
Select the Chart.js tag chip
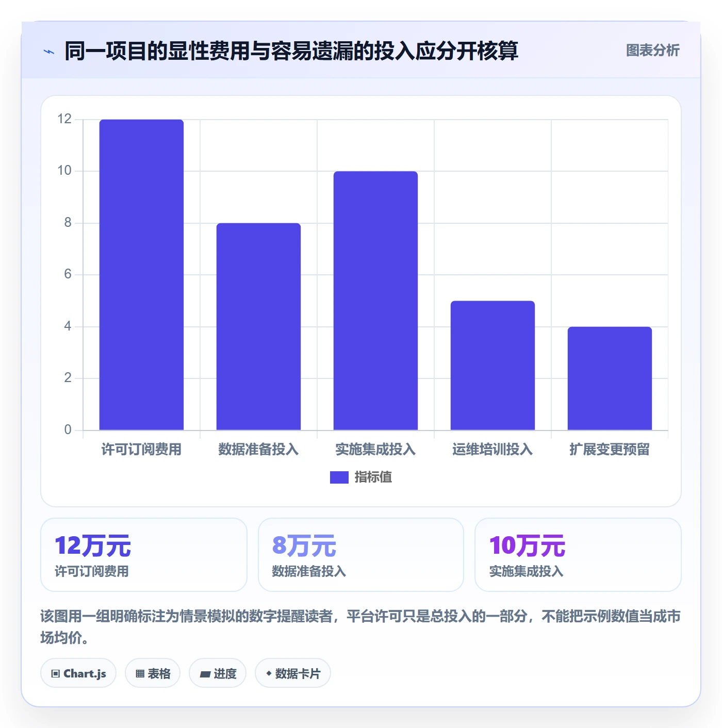click(x=78, y=673)
